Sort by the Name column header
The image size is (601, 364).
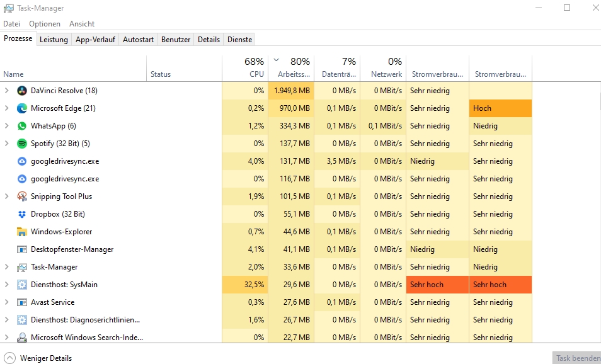point(73,69)
